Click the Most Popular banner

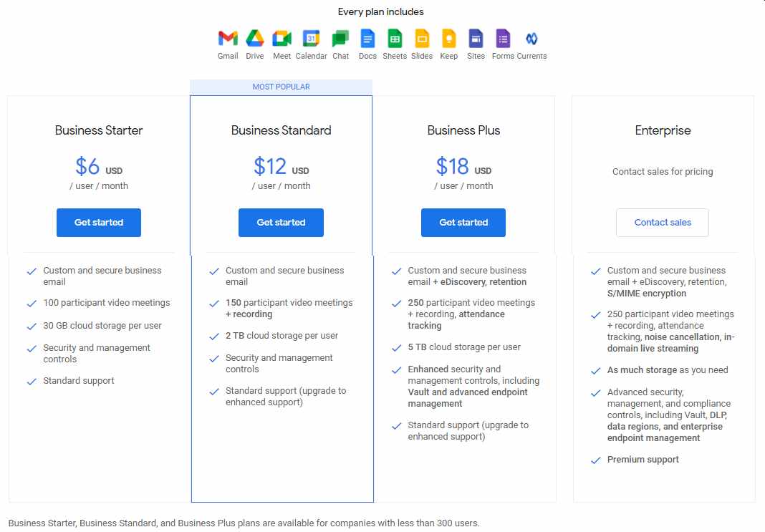click(281, 87)
